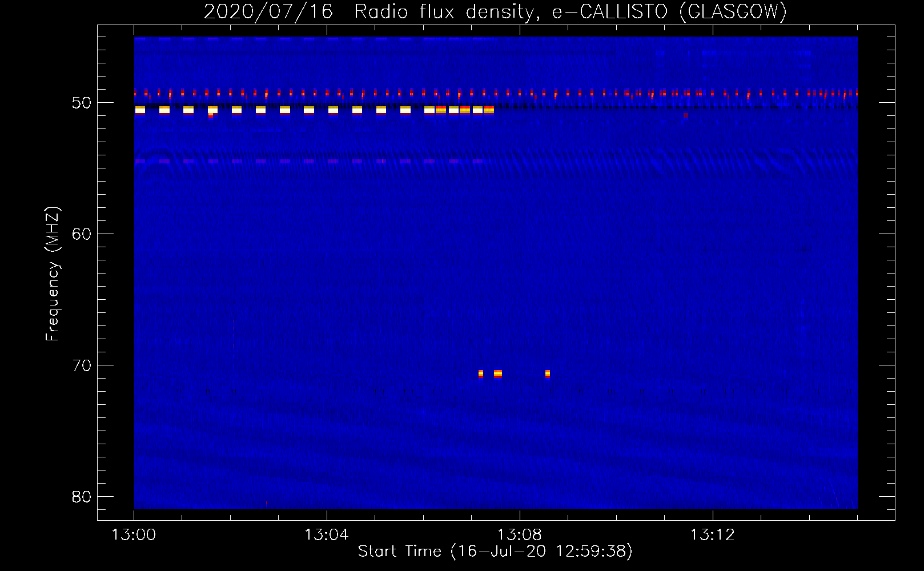924x571 pixels.
Task: Click the small red spot near 51 MHz around 13:11
Action: (x=686, y=115)
